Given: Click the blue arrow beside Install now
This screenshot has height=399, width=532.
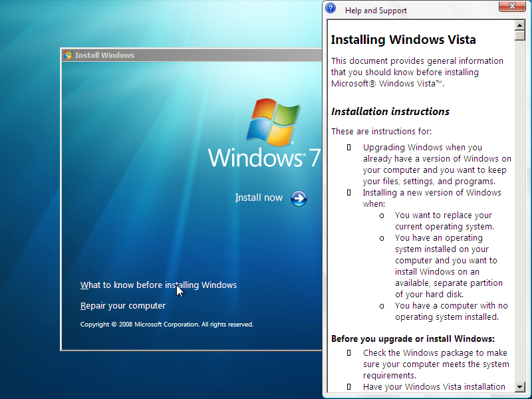Looking at the screenshot, I should (x=299, y=198).
